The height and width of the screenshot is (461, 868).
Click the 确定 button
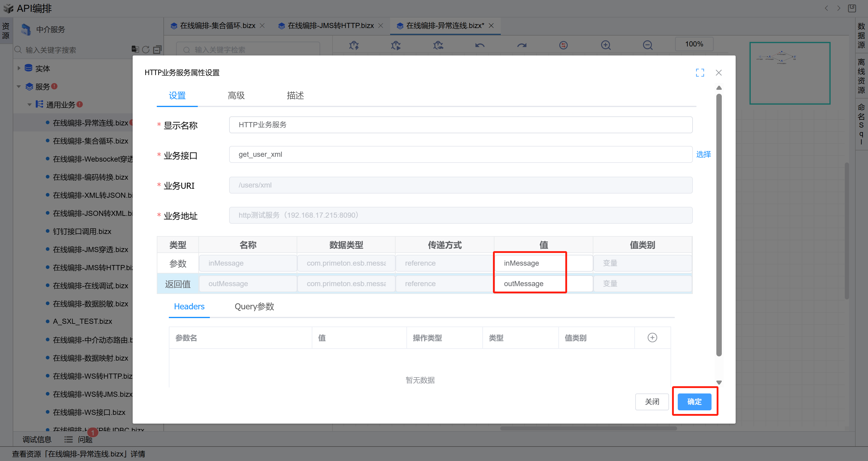coord(694,402)
